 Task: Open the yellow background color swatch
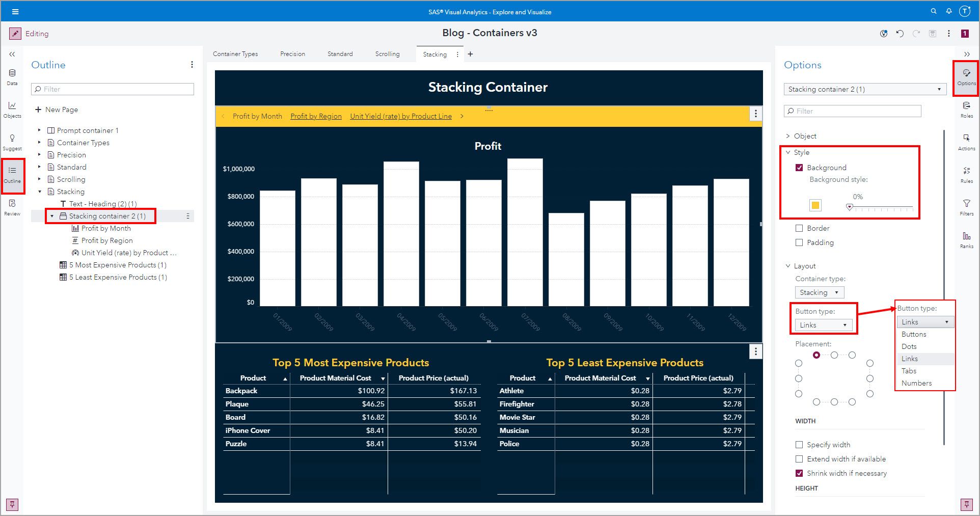tap(815, 205)
